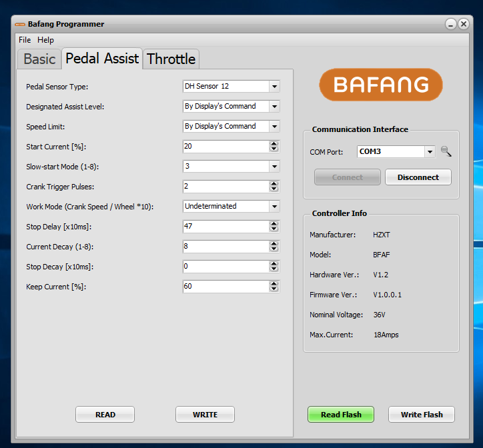The image size is (483, 448).
Task: Open the Speed Limit dropdown
Action: (x=274, y=127)
